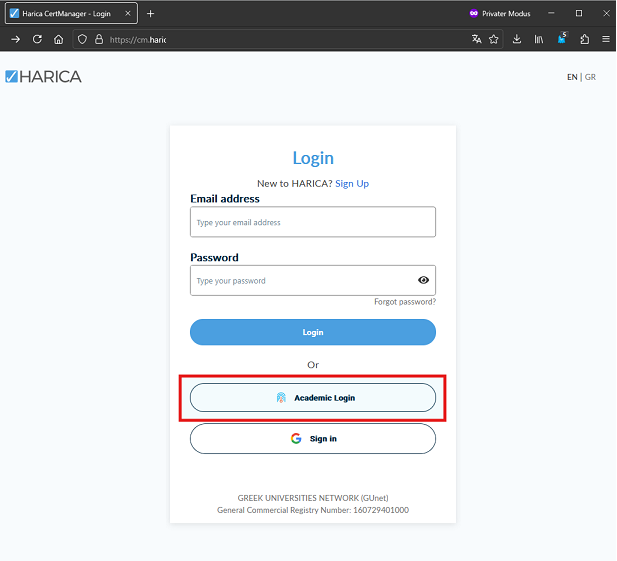The height and width of the screenshot is (561, 617).
Task: Open the library icon
Action: 539,39
